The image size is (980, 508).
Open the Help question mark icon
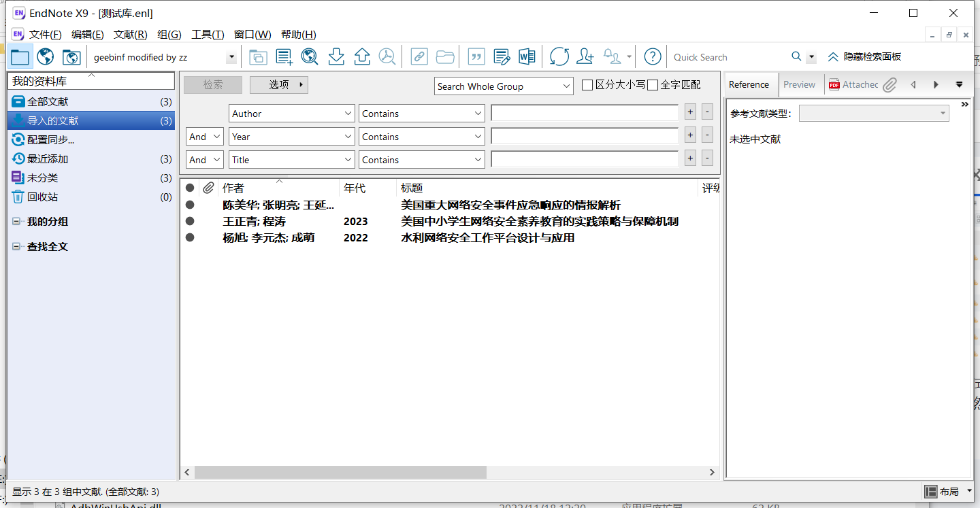click(653, 57)
